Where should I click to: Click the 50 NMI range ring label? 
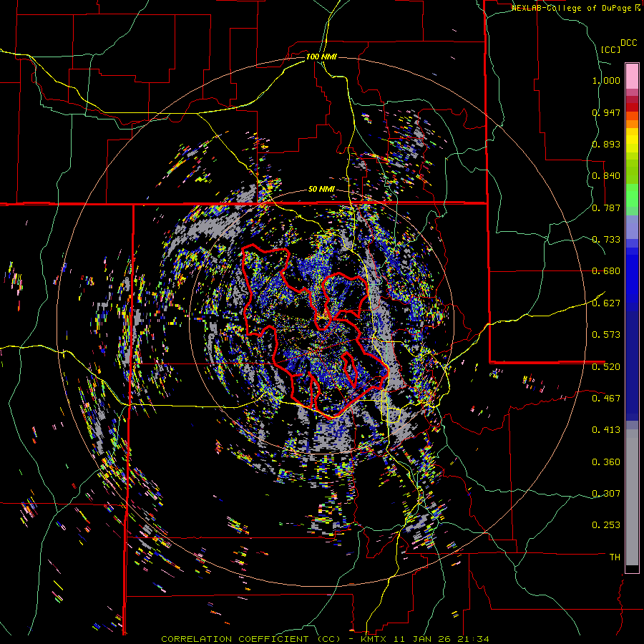pyautogui.click(x=321, y=190)
